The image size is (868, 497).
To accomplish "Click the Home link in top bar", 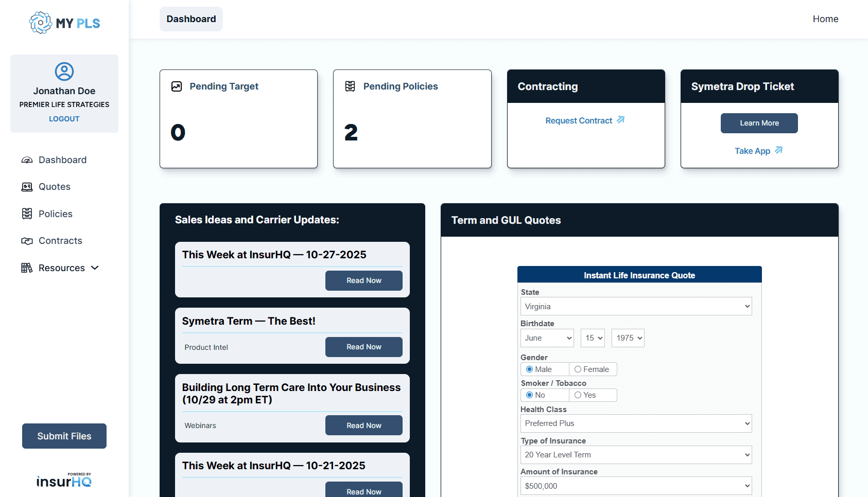I will [x=825, y=19].
